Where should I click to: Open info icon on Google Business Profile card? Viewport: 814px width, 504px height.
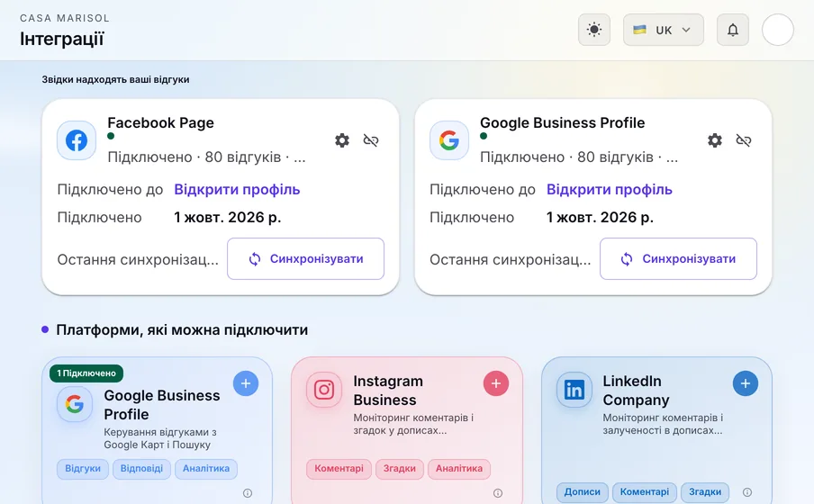(x=248, y=492)
